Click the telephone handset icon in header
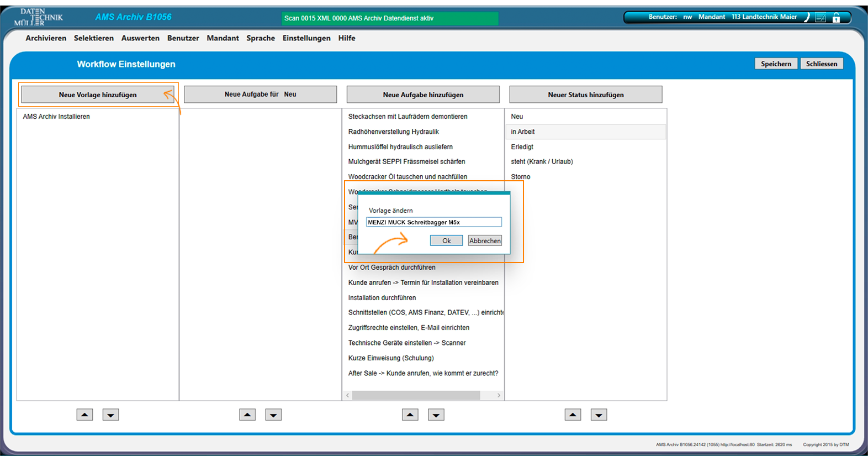 coord(807,17)
